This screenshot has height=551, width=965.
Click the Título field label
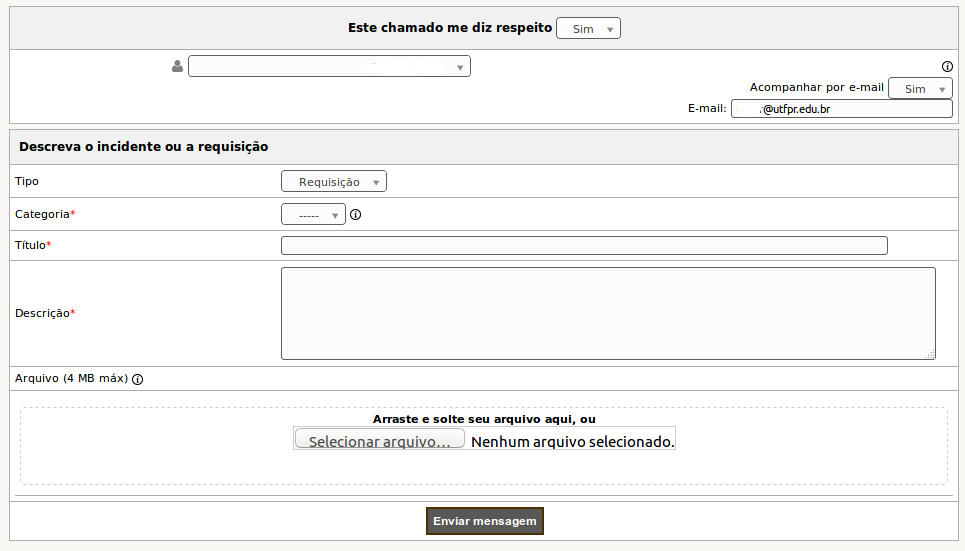click(30, 245)
